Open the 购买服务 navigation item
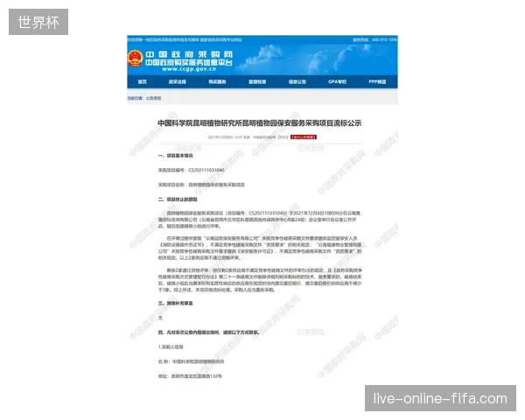The image size is (525, 420). click(x=217, y=81)
